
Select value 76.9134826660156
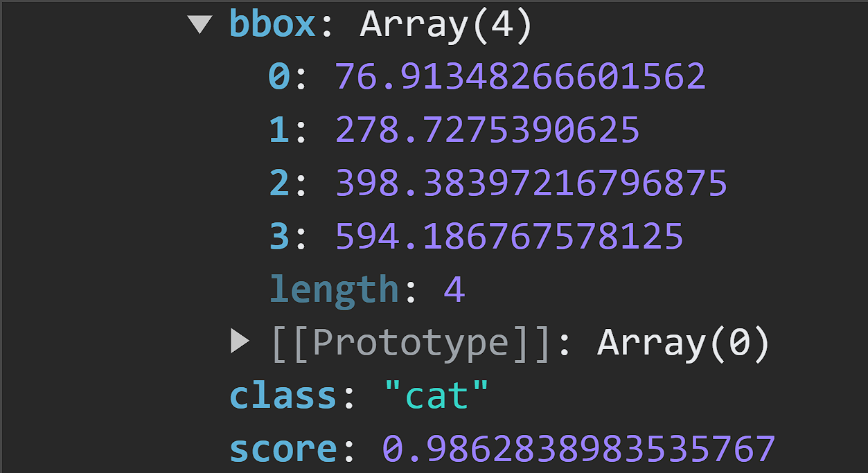(520, 76)
